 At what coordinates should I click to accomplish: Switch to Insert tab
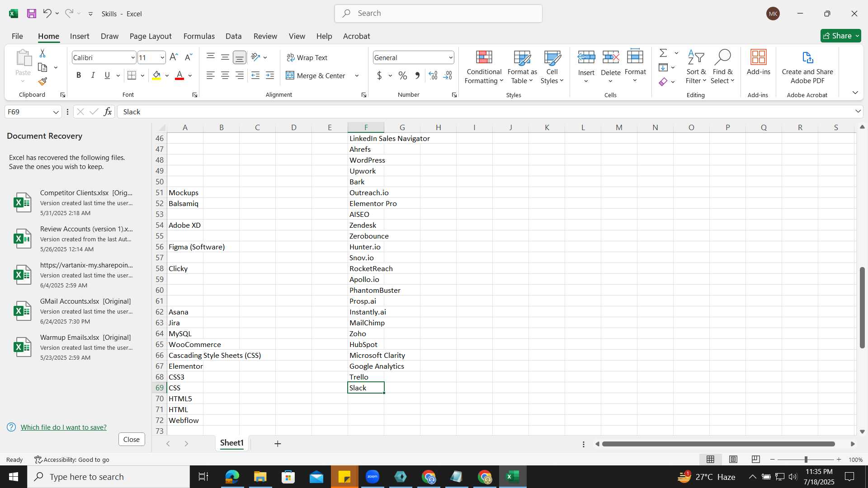[x=80, y=36]
